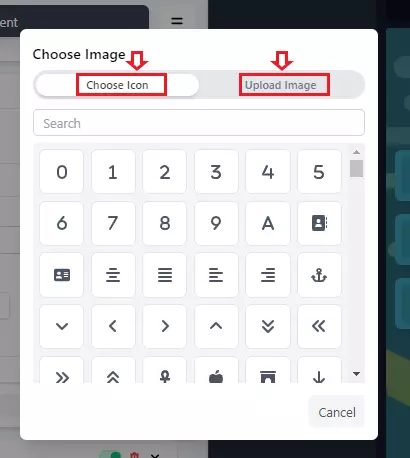Click the Cancel button

pyautogui.click(x=337, y=412)
